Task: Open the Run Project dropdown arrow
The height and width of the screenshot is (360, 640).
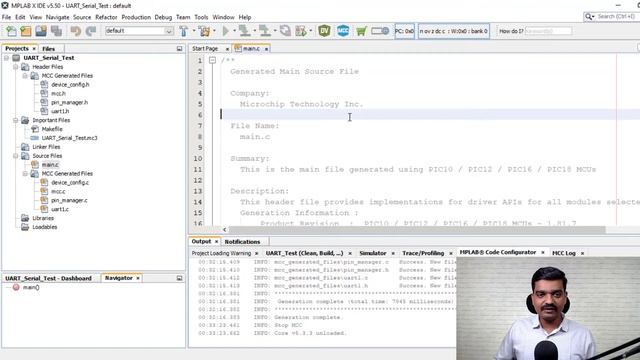Action: pos(234,31)
